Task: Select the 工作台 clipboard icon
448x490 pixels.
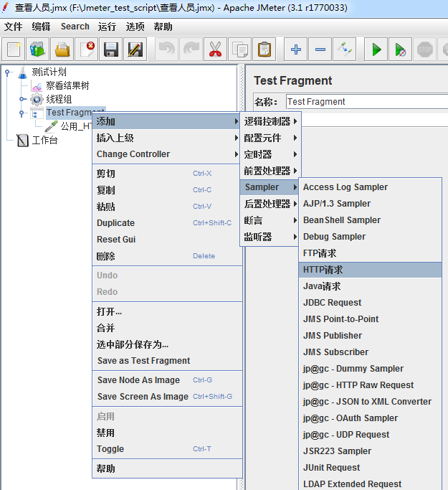Action: [x=22, y=140]
